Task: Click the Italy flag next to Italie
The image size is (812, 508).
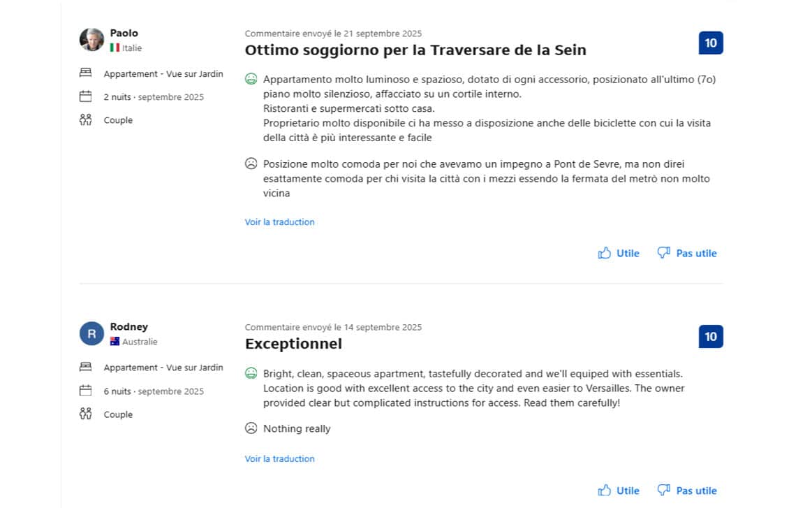Action: 115,48
